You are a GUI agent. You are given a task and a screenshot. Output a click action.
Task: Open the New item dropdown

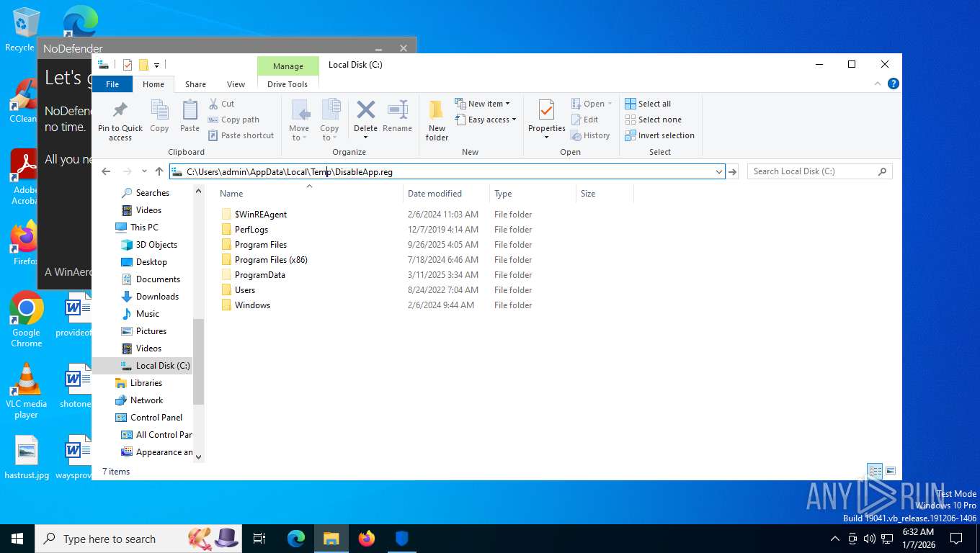(482, 104)
